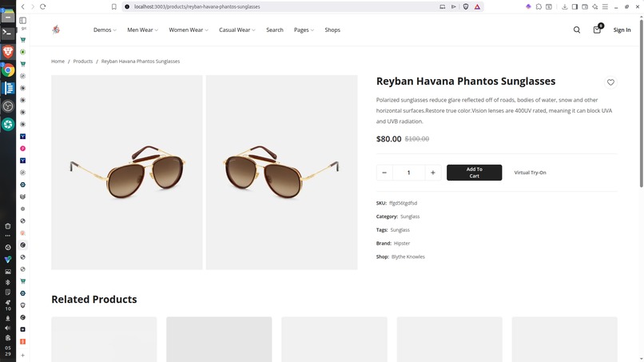
Task: Toggle vertical tabs panel icon
Action: (23, 20)
